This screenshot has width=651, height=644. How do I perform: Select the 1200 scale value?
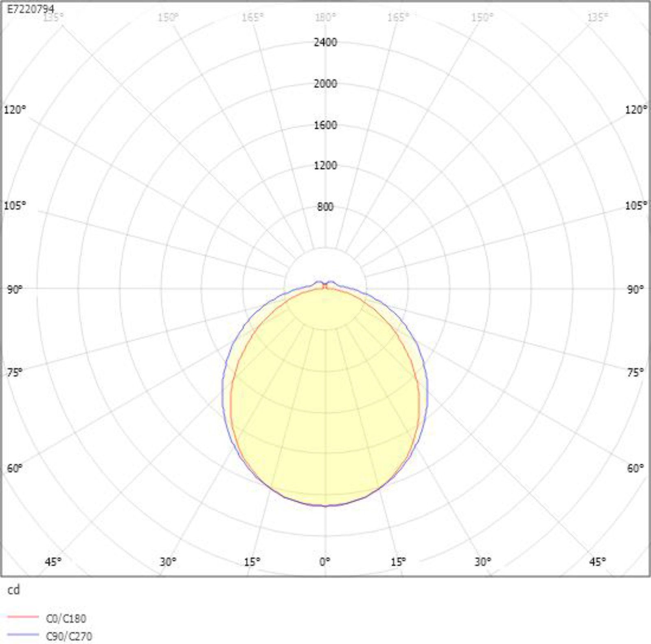point(325,166)
